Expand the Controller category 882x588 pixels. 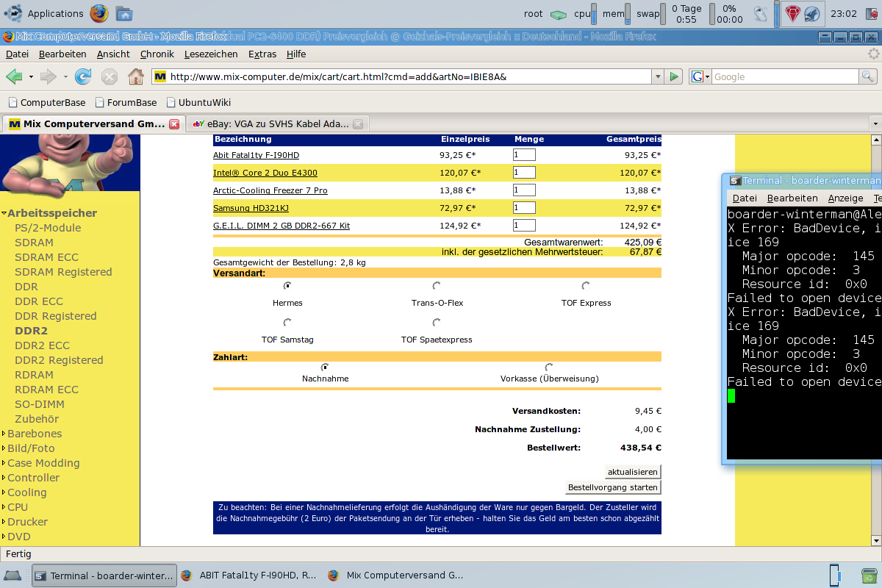4,478
